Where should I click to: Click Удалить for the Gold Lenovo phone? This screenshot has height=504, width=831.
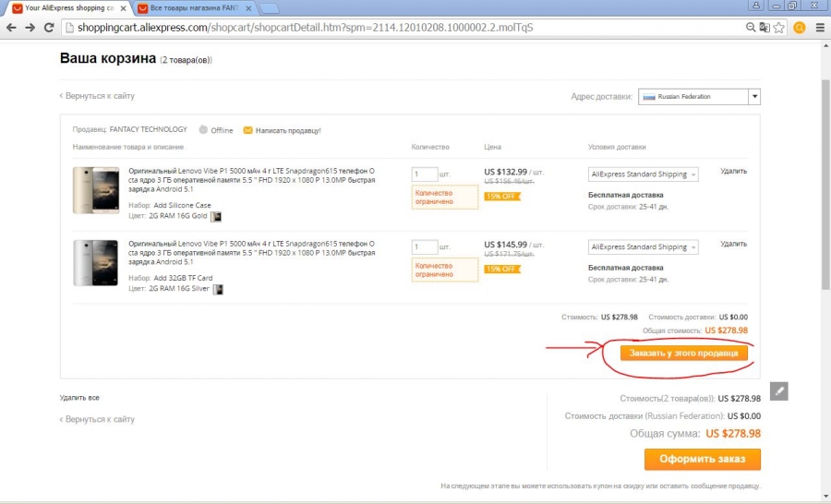[x=733, y=171]
